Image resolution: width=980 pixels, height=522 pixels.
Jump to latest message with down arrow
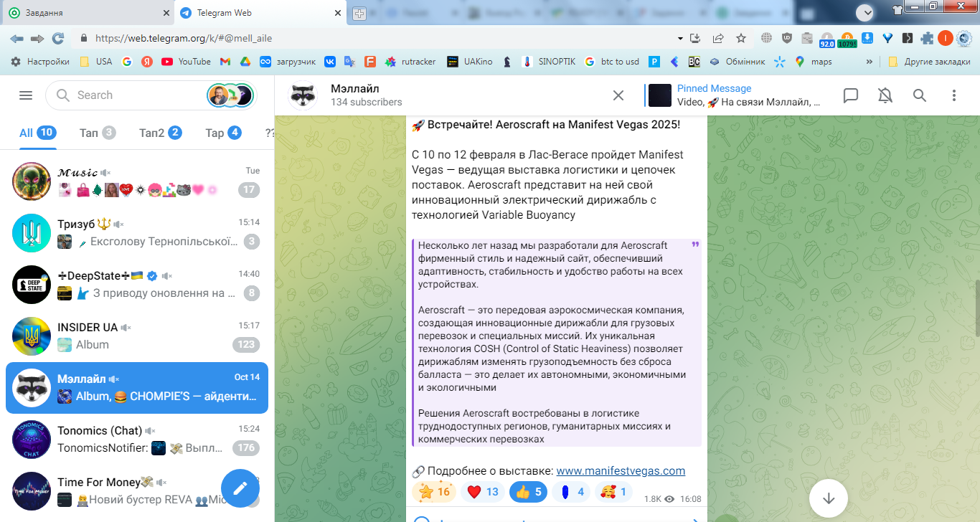pyautogui.click(x=829, y=498)
